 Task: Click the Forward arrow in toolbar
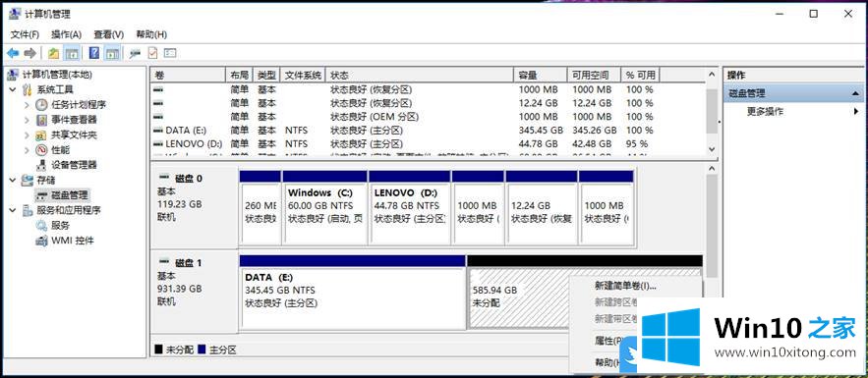29,53
